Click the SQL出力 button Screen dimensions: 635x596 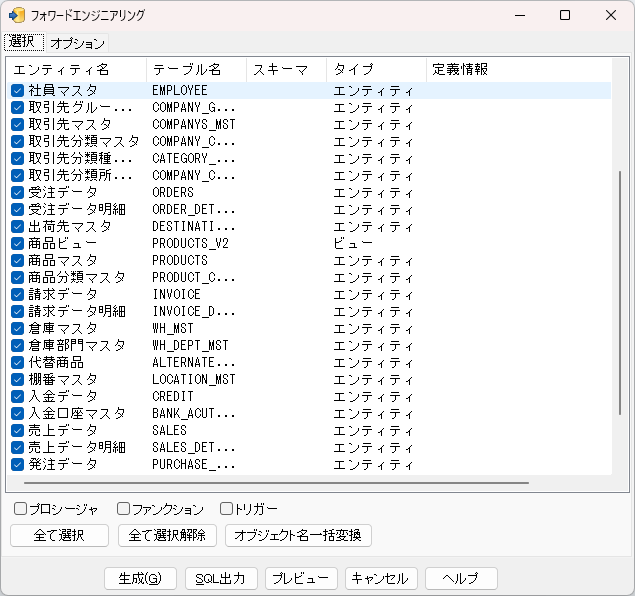(221, 579)
